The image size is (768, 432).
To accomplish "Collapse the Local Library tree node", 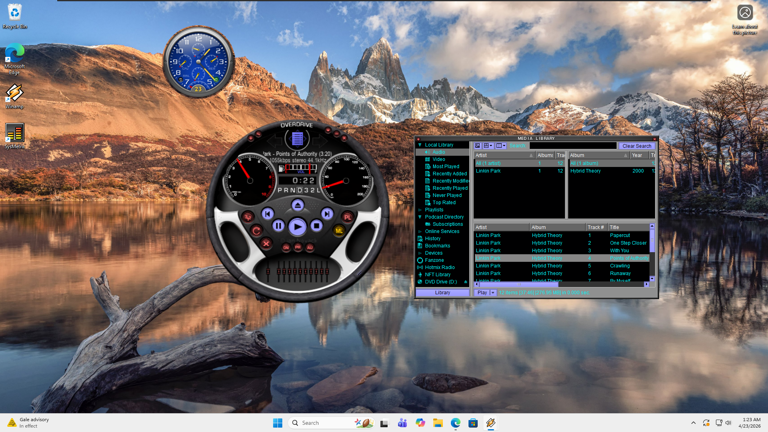I will tap(420, 145).
